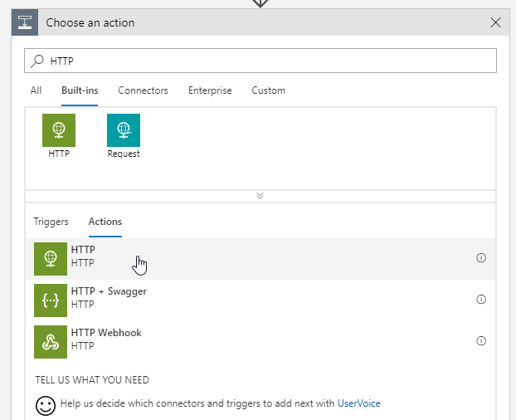This screenshot has height=420, width=516.
Task: Switch to the Custom tab
Action: [269, 90]
